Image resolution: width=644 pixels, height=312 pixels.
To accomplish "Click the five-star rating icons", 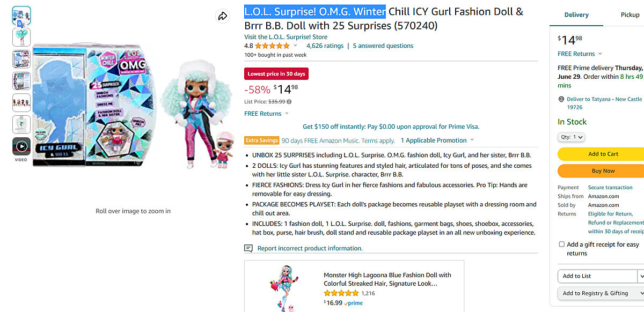I will [x=272, y=46].
